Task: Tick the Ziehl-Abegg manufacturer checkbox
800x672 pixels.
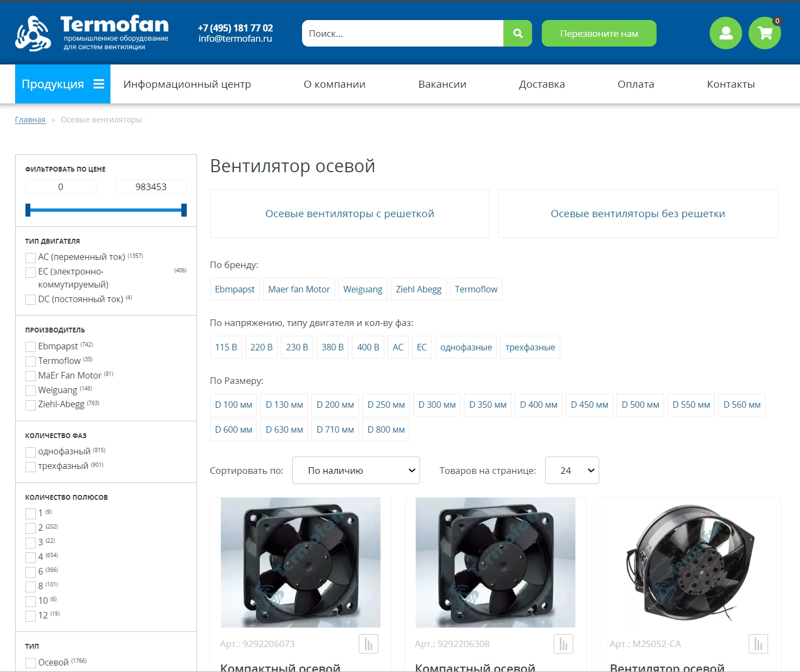Action: coord(30,404)
